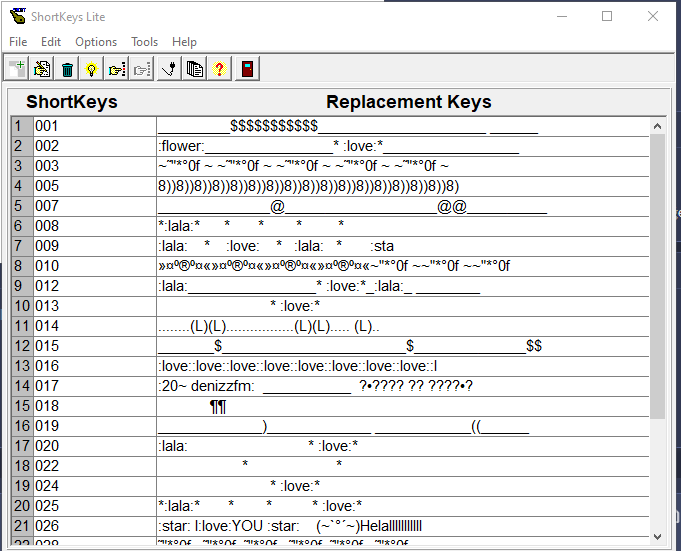Click the Edit shortkey toolbar icon

pos(42,69)
